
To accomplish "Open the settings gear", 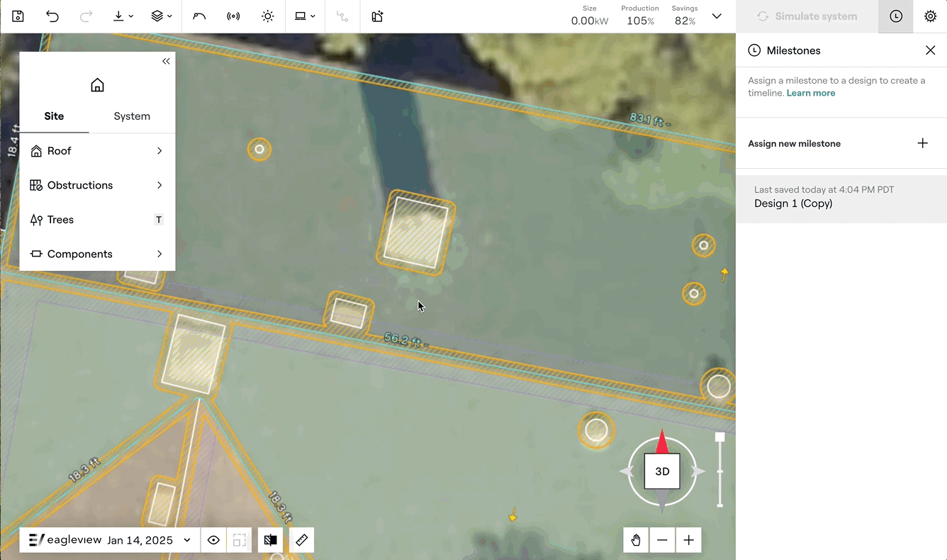I will [930, 16].
